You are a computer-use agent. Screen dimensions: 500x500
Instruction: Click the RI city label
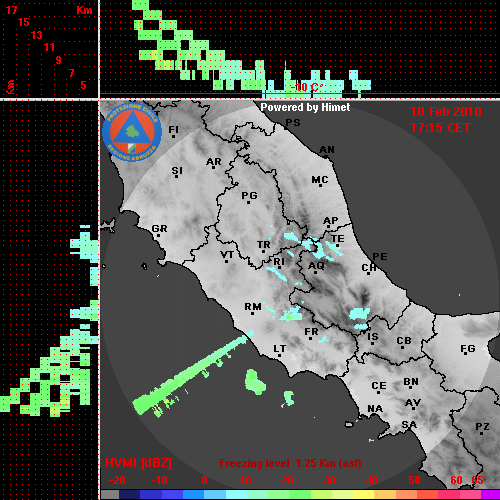pos(279,262)
